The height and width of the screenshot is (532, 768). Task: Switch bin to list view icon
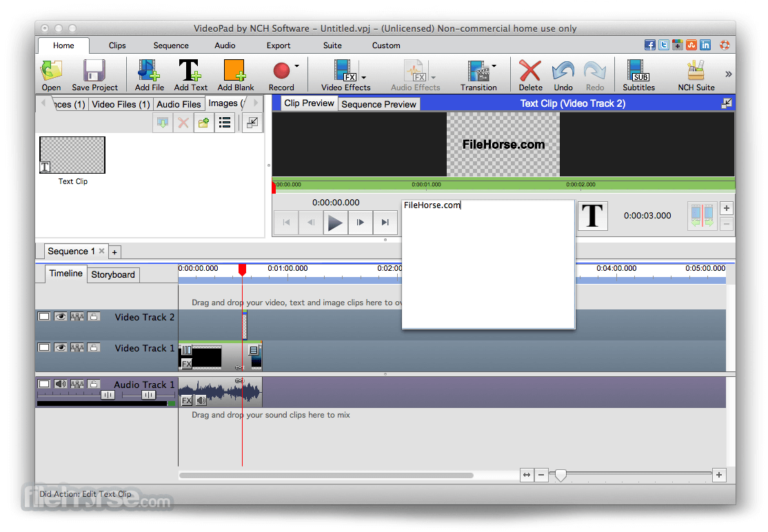click(x=225, y=123)
